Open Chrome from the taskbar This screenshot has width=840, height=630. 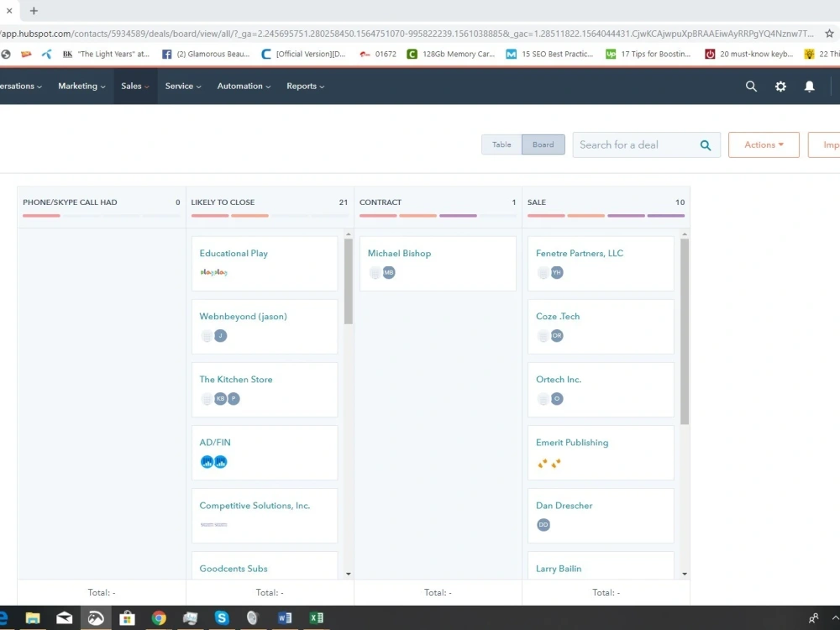[159, 618]
